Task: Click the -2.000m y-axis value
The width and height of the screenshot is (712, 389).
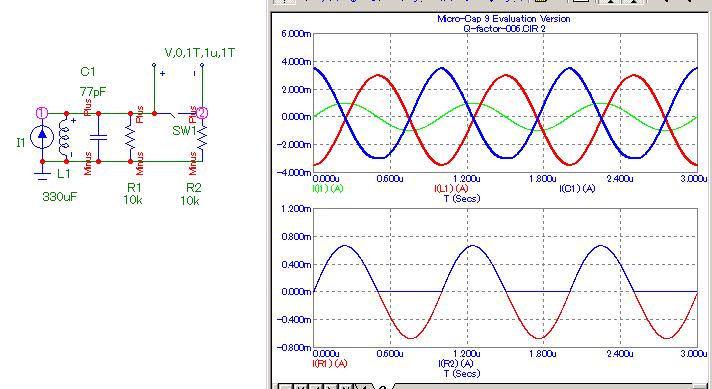Action: (x=294, y=144)
